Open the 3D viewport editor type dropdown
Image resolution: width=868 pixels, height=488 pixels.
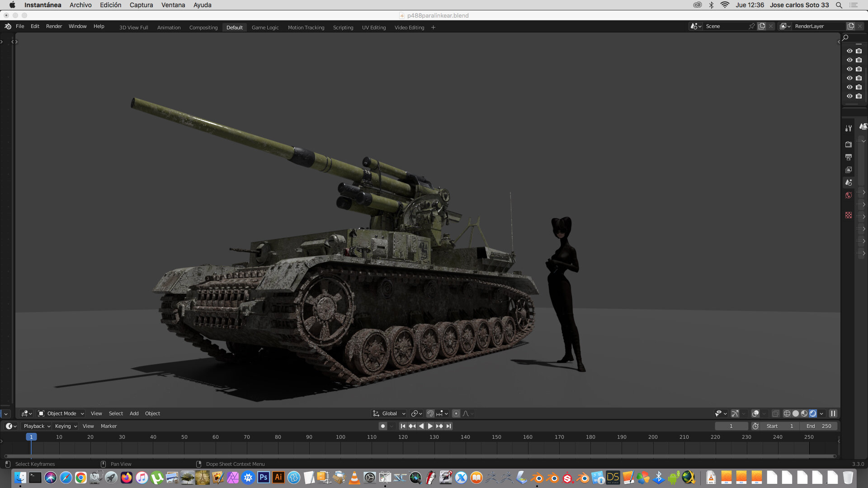point(27,413)
